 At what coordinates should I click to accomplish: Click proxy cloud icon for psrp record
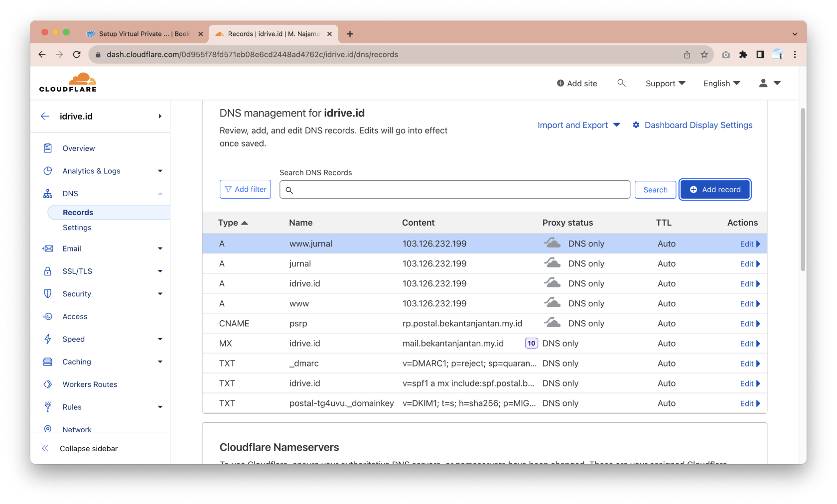(x=552, y=323)
